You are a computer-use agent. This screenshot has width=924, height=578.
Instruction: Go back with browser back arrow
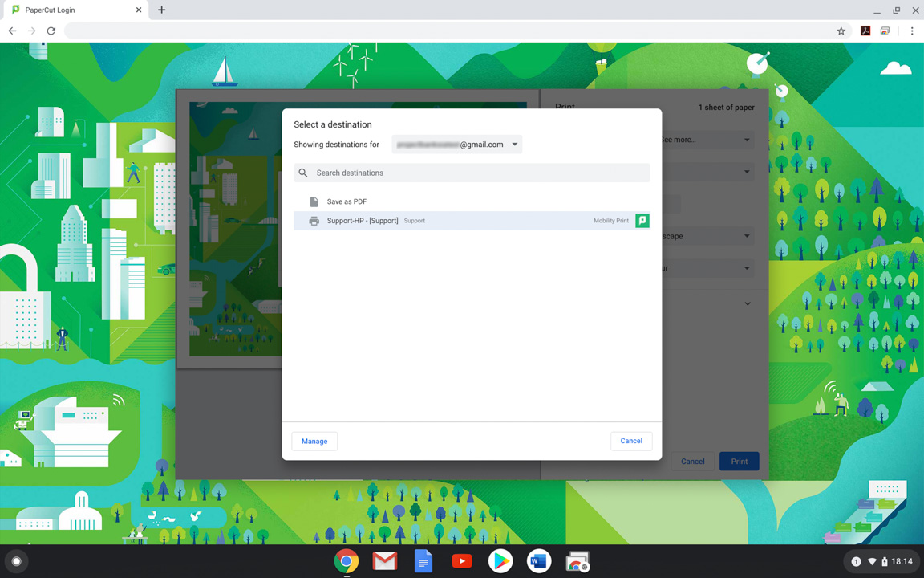pos(12,31)
